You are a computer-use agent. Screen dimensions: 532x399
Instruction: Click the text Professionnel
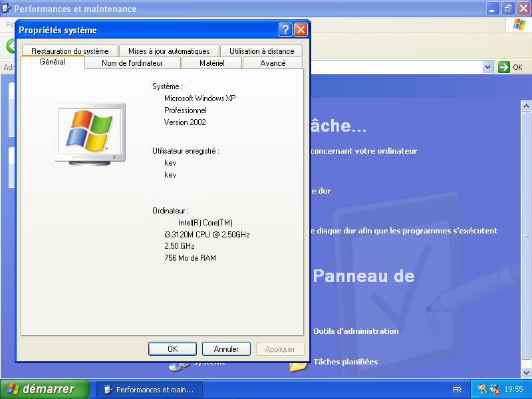click(186, 110)
